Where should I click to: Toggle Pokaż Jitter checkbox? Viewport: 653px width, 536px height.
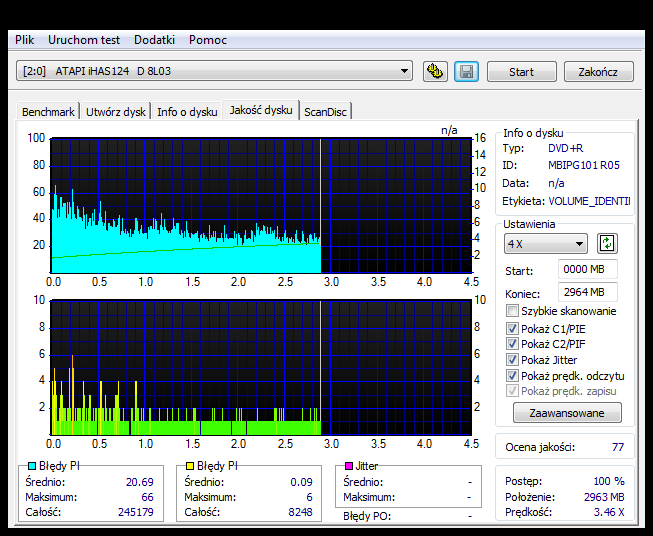point(512,359)
